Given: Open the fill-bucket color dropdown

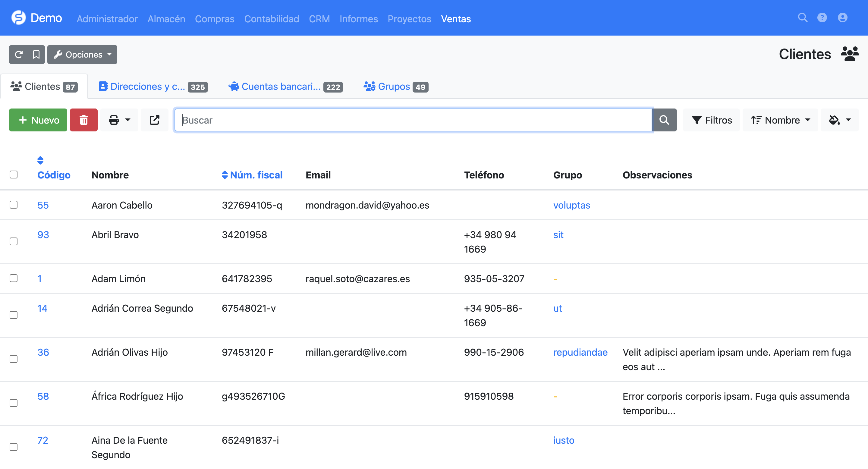Looking at the screenshot, I should click(x=840, y=120).
